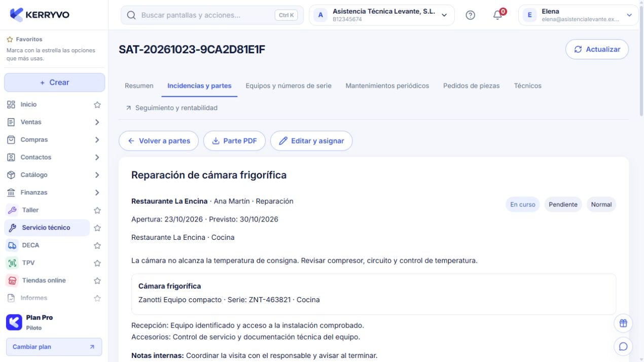Click Editar y asignar button
The image size is (644, 362).
coord(311,141)
